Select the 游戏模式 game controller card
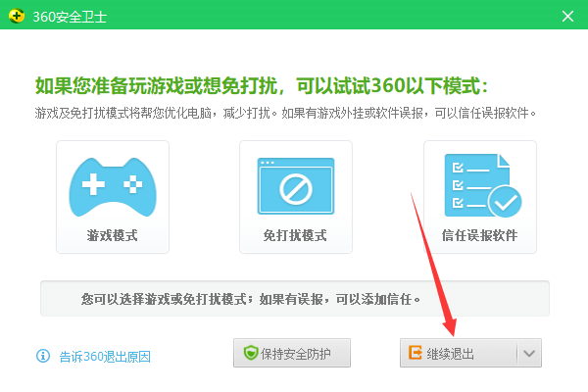The height and width of the screenshot is (392, 588). click(113, 197)
